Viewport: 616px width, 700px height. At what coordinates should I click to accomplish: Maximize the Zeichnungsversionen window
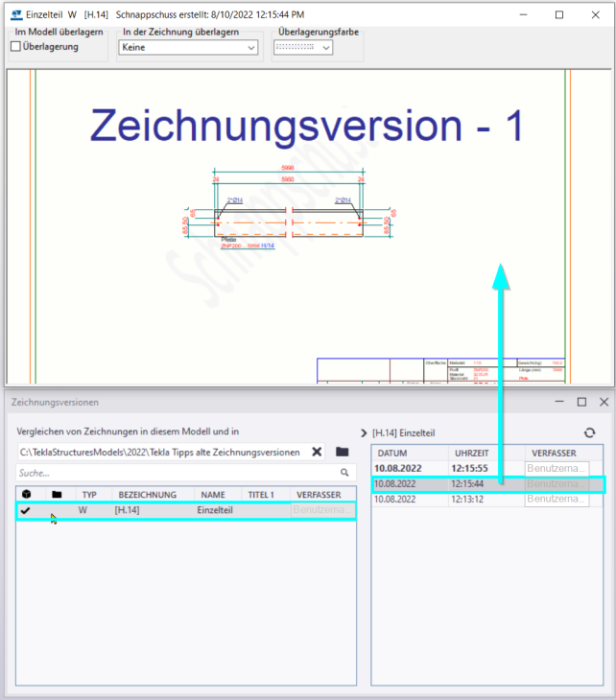(581, 402)
